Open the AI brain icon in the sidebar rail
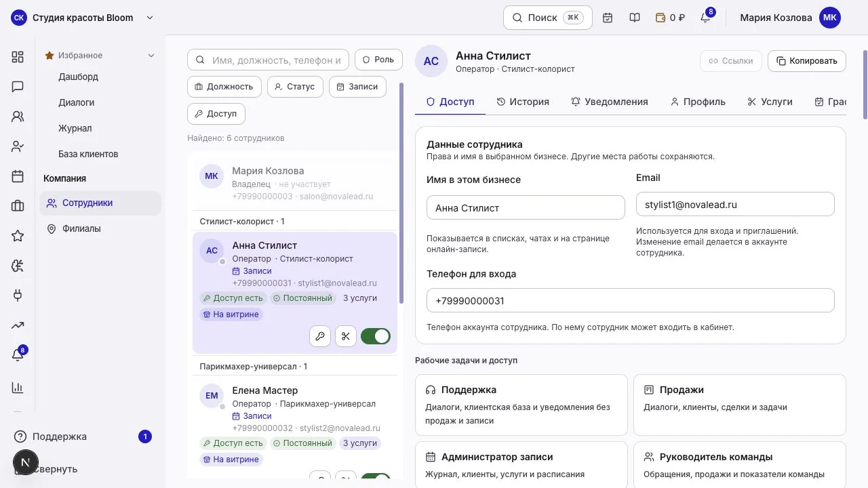 (18, 266)
